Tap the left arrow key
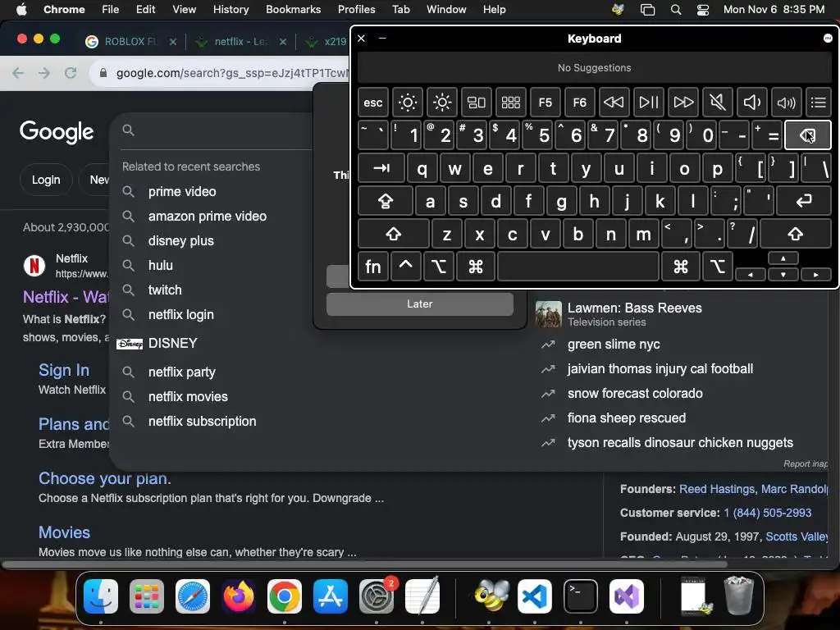This screenshot has width=840, height=630. [x=750, y=274]
